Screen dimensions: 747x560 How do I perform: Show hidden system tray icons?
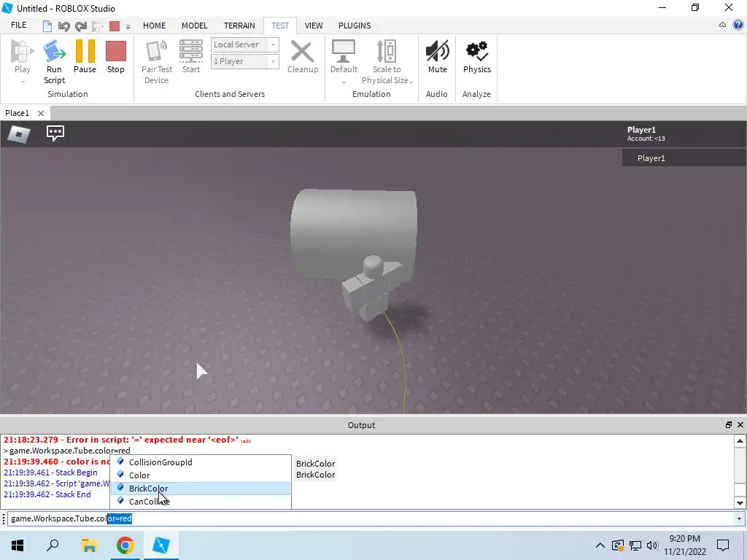(x=600, y=545)
